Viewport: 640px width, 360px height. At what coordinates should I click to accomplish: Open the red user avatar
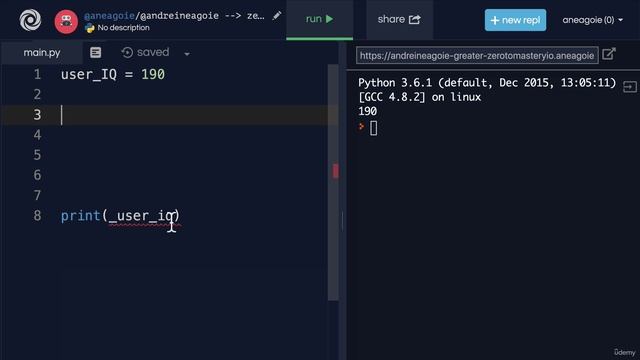[66, 22]
